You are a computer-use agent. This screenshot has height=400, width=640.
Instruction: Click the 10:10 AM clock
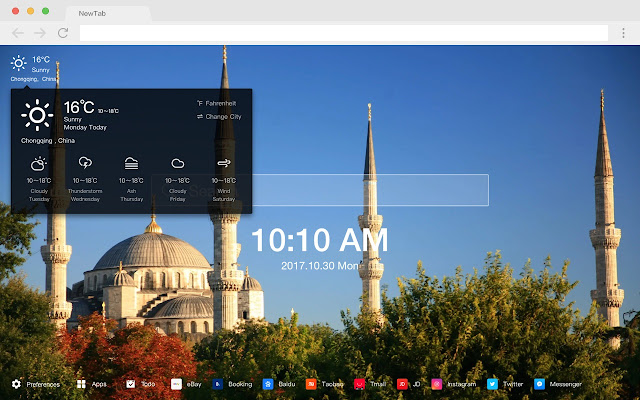pos(320,240)
